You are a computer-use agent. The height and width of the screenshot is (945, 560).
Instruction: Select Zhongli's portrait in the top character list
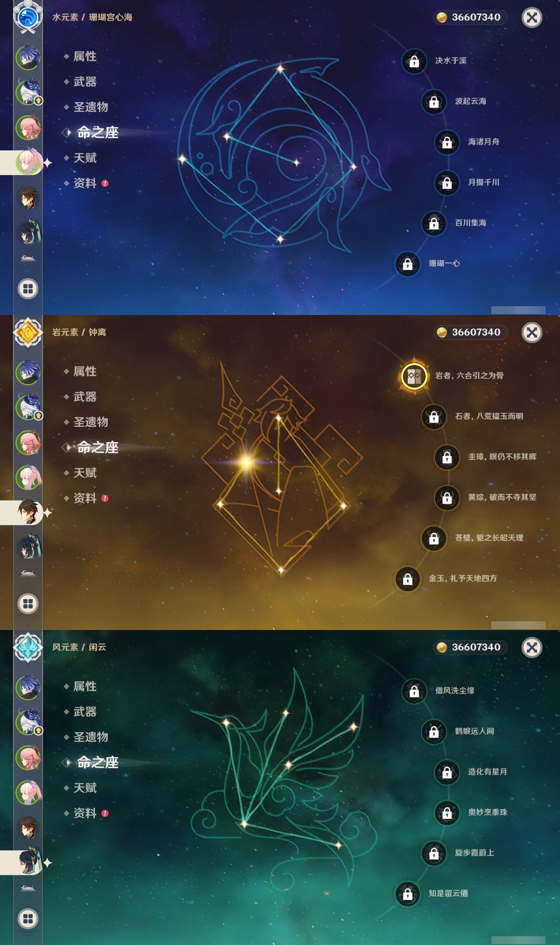[28, 197]
